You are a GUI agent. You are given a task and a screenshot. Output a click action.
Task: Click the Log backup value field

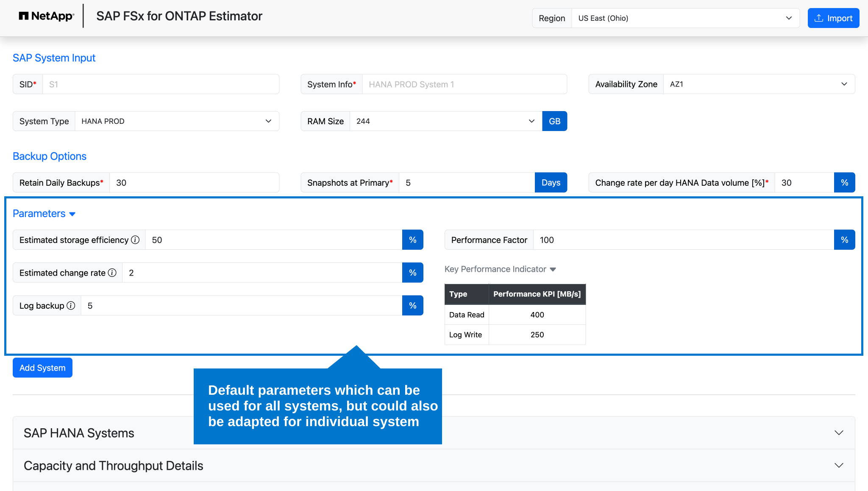pos(242,306)
